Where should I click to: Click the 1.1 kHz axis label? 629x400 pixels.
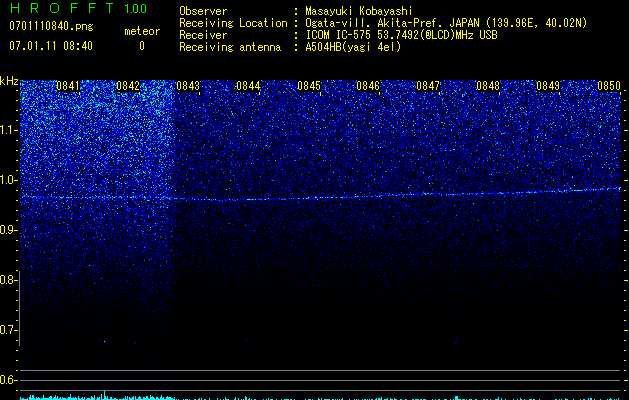click(x=8, y=130)
